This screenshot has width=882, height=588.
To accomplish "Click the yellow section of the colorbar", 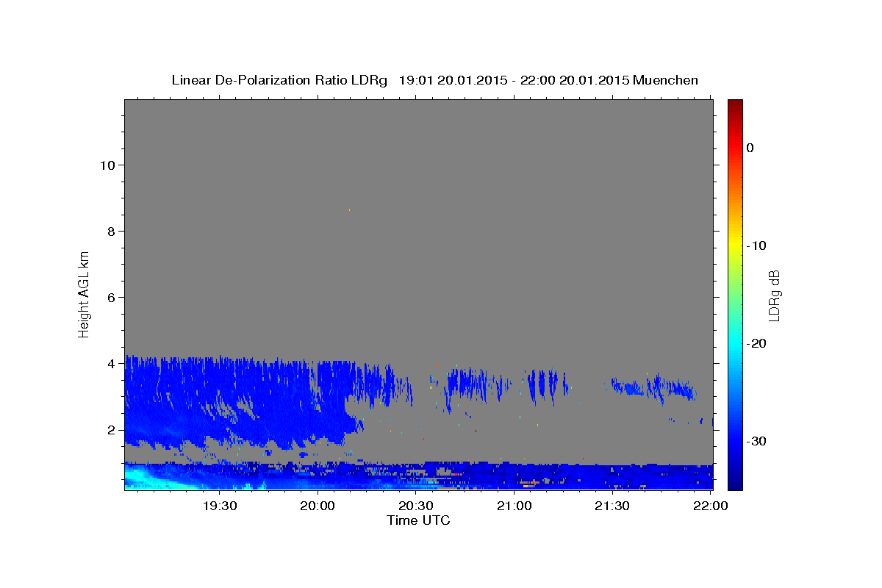I will pyautogui.click(x=735, y=246).
